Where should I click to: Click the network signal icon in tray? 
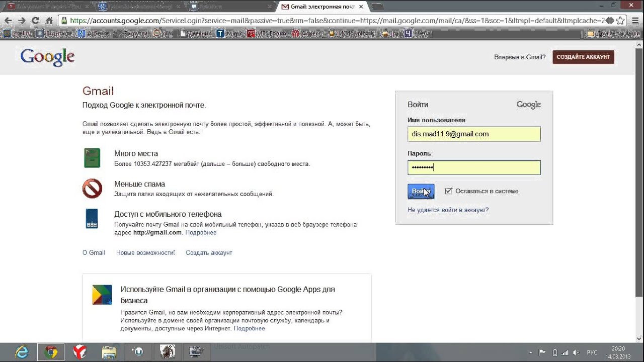(565, 352)
